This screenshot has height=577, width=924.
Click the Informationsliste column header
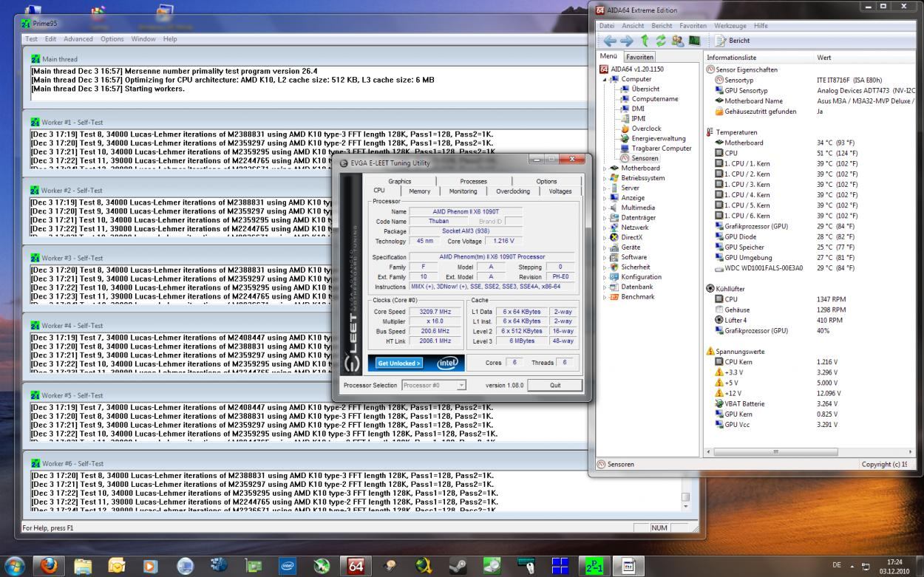click(x=758, y=58)
